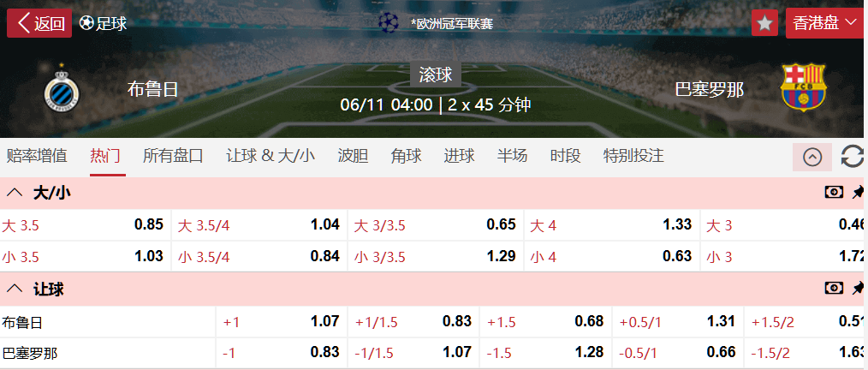Viewport: 868px width, 370px height.
Task: Click the cash icon in 让球 header
Action: click(834, 289)
